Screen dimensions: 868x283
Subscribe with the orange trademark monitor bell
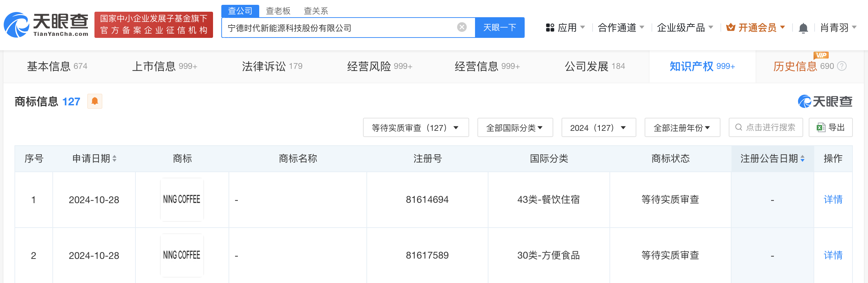(95, 101)
